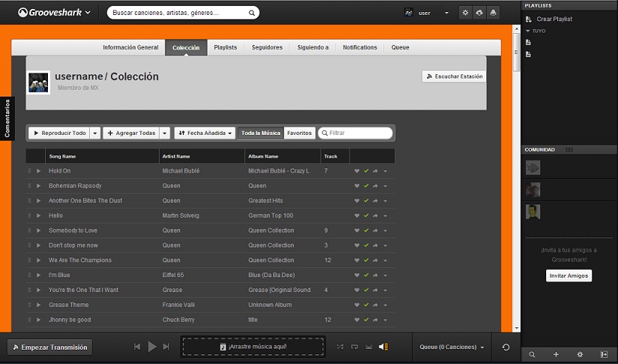618x364 pixels.
Task: Open options arrow for Jhonny be good row
Action: [x=385, y=321]
